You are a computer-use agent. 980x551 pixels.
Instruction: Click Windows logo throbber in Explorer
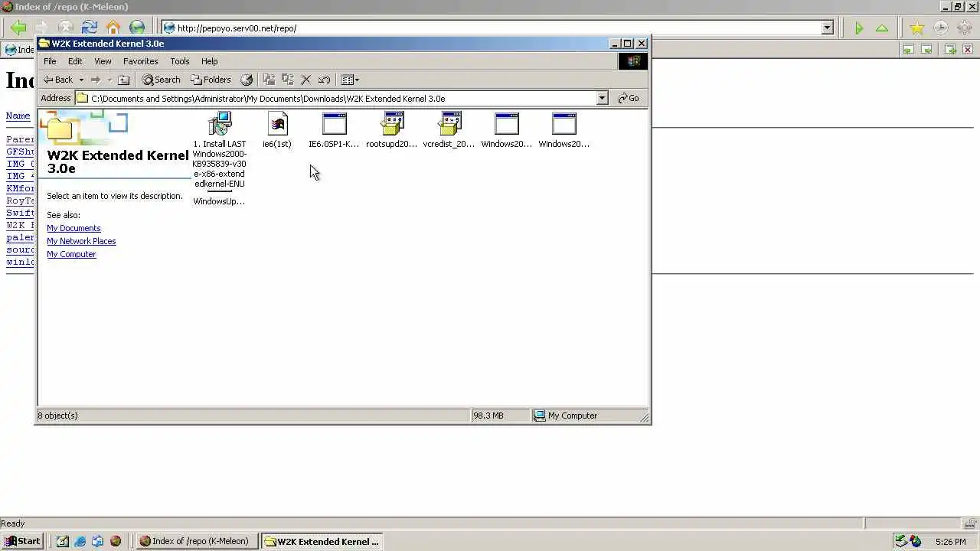(x=633, y=61)
